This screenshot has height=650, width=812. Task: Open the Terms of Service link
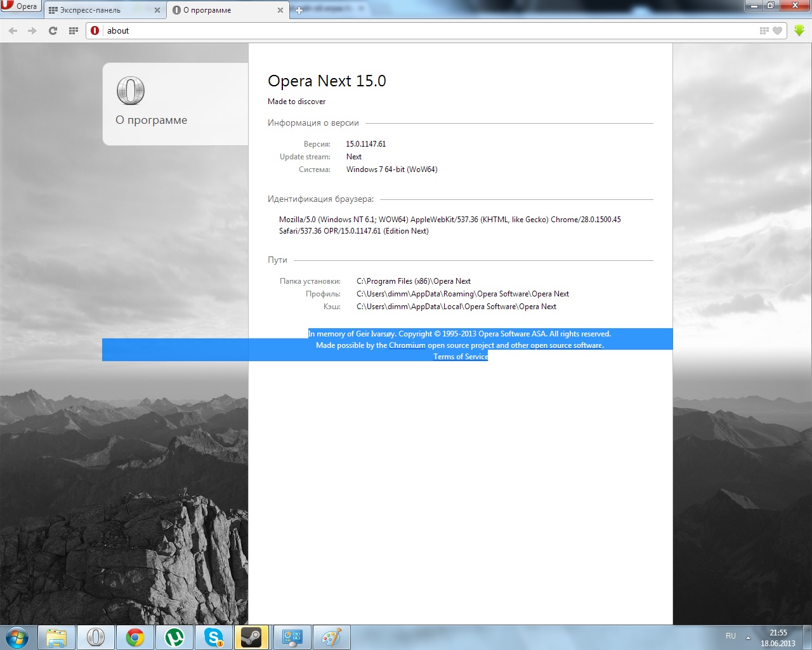click(x=461, y=357)
